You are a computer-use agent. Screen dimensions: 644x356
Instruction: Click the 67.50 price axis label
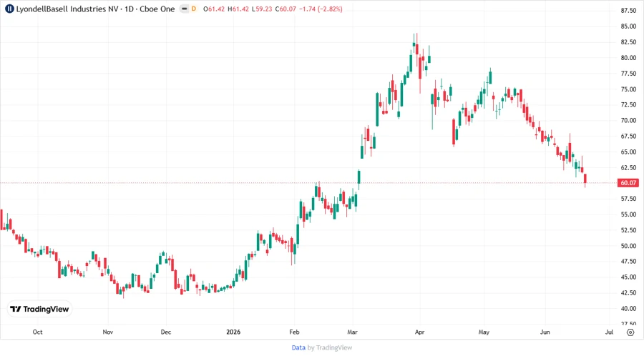tap(628, 136)
